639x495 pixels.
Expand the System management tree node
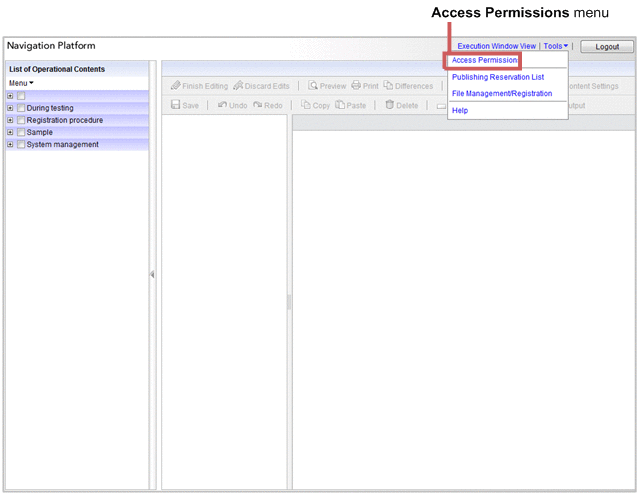tap(10, 145)
